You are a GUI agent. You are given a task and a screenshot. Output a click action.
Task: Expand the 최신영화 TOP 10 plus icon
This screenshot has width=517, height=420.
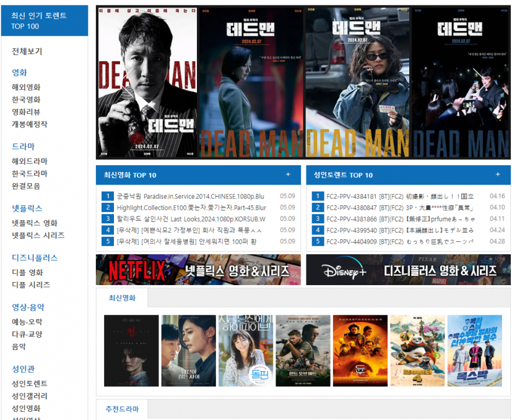(x=288, y=174)
